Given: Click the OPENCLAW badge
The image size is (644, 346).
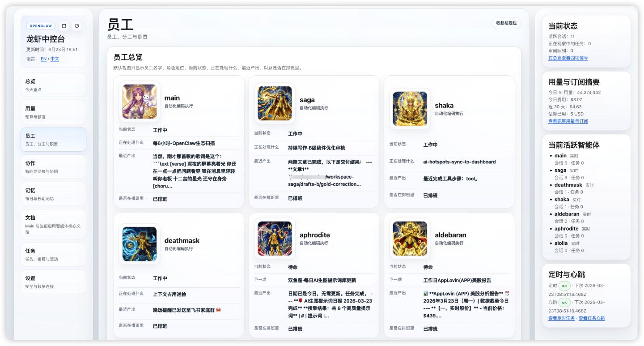Looking at the screenshot, I should coord(41,26).
